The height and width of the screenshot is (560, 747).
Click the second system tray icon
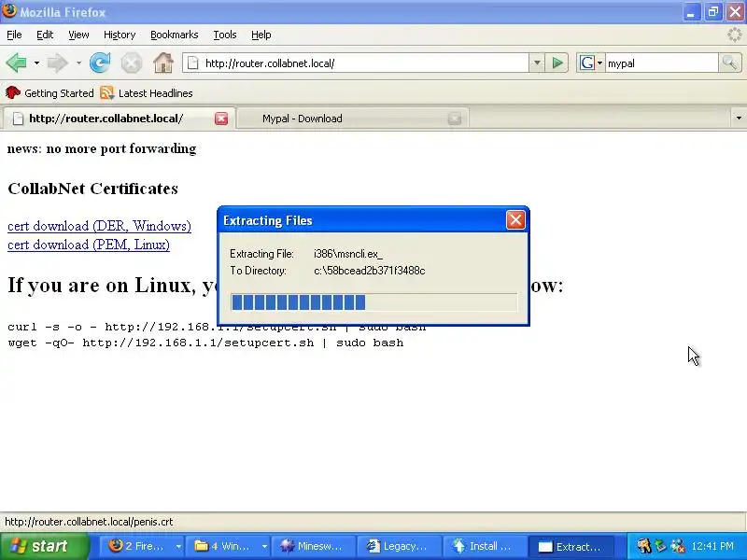tap(660, 546)
